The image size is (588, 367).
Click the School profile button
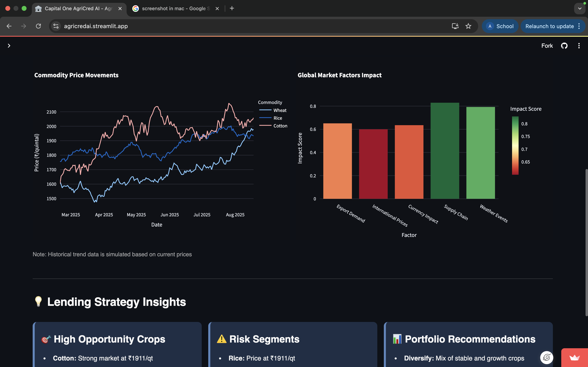(x=500, y=26)
